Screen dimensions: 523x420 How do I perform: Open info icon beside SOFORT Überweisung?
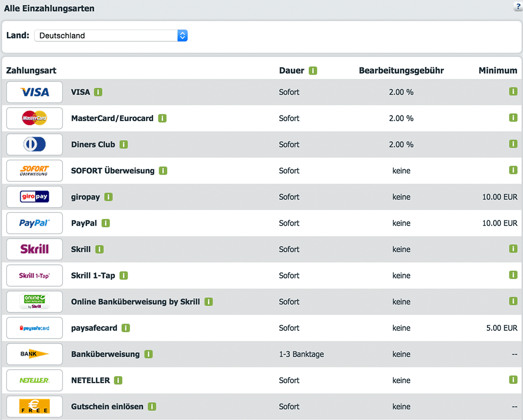(x=163, y=170)
